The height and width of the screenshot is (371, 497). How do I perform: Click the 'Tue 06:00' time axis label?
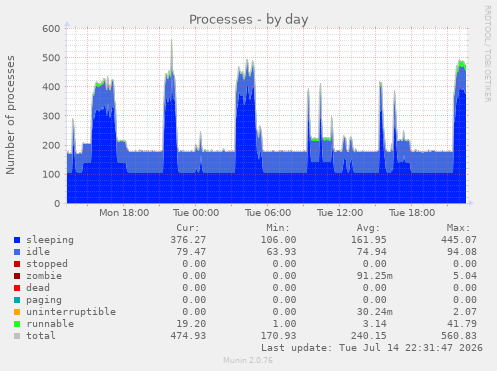click(268, 213)
